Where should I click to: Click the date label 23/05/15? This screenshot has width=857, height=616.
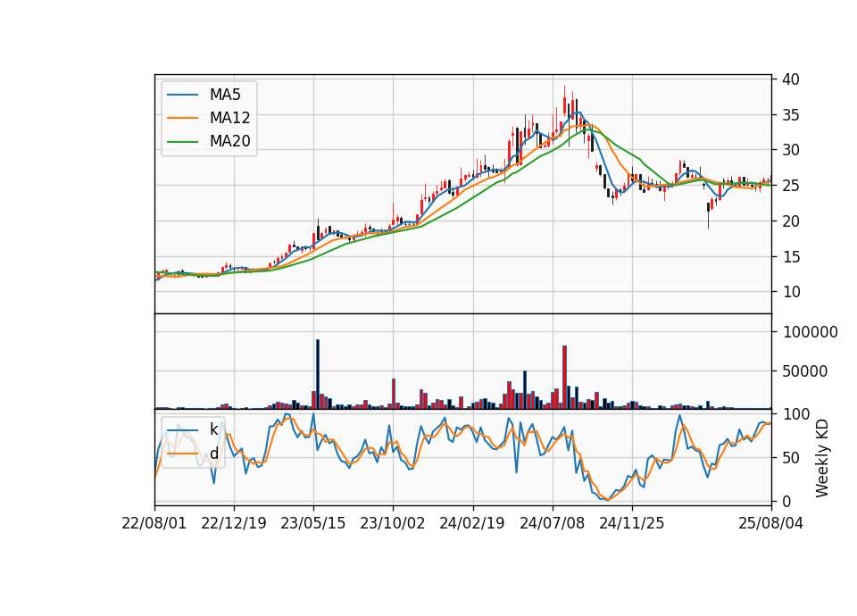click(x=313, y=523)
